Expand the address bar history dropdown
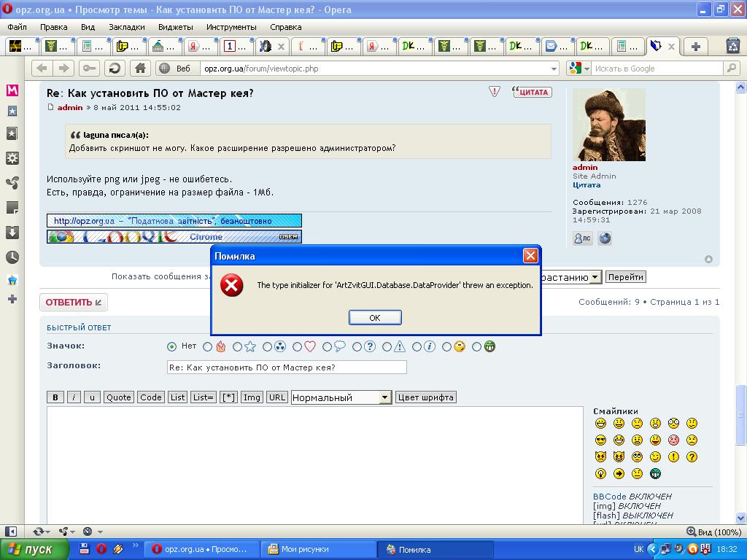The width and height of the screenshot is (747, 560). [x=554, y=69]
